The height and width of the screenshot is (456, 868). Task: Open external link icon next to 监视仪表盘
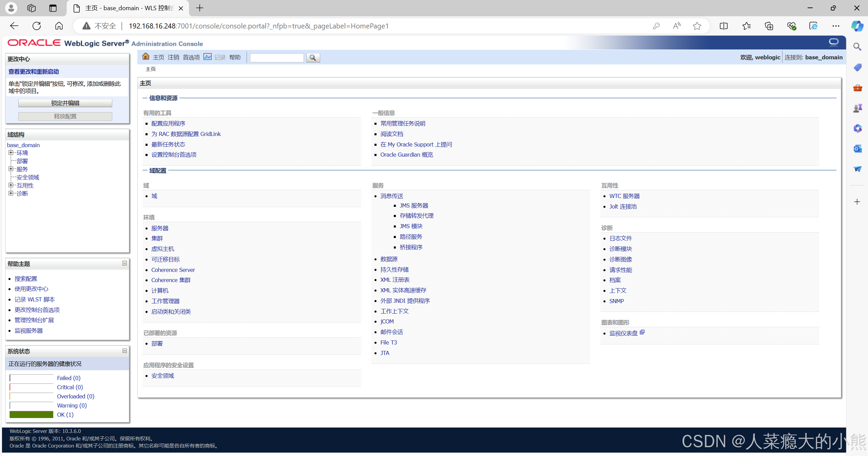pyautogui.click(x=642, y=332)
